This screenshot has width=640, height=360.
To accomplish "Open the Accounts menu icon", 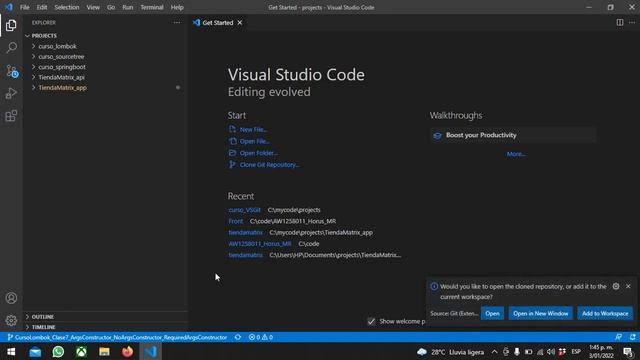I will [11, 298].
